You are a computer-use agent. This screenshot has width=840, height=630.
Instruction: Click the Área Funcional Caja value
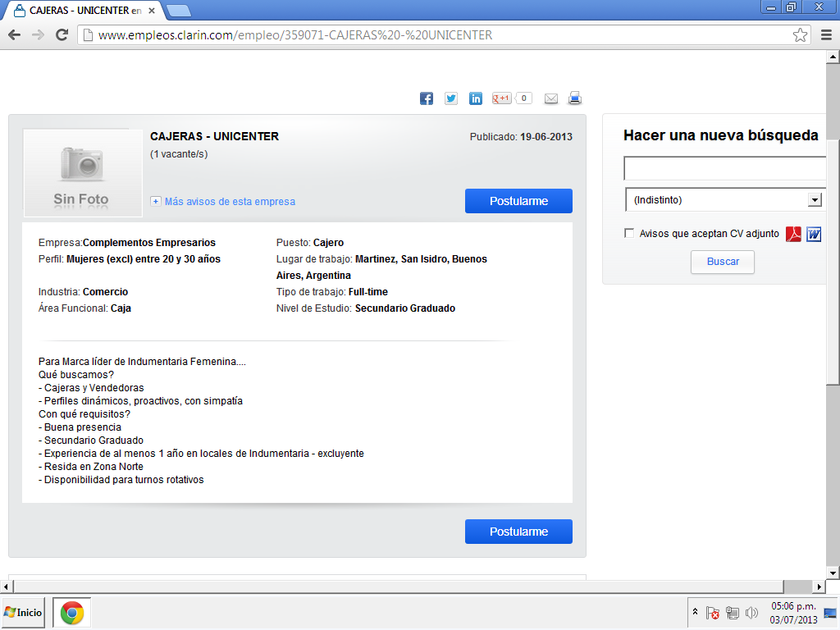click(x=121, y=308)
